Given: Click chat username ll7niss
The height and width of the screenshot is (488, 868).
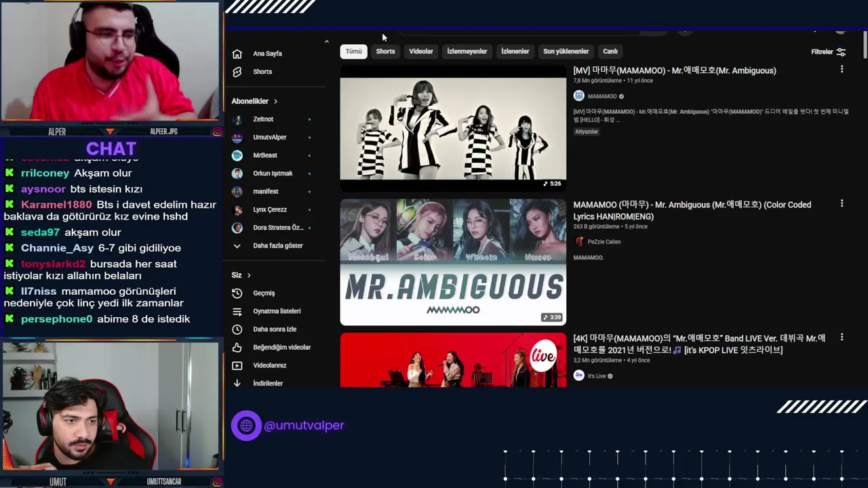Looking at the screenshot, I should pos(39,291).
